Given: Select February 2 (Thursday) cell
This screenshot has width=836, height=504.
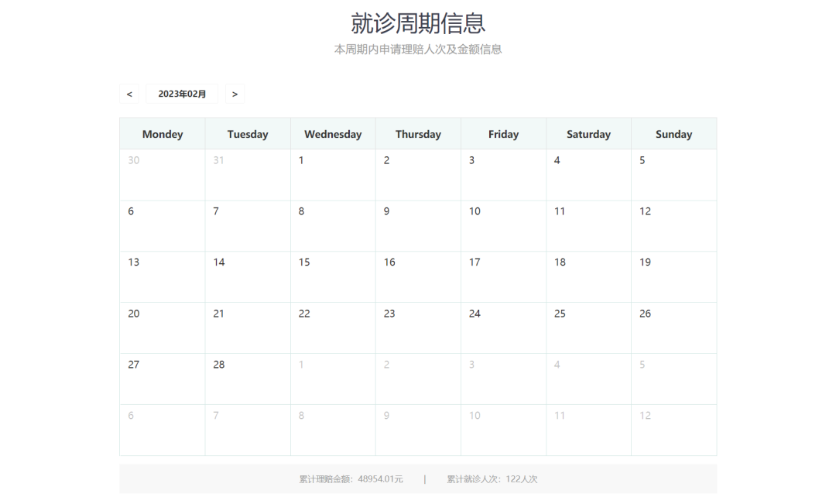Looking at the screenshot, I should [x=419, y=175].
